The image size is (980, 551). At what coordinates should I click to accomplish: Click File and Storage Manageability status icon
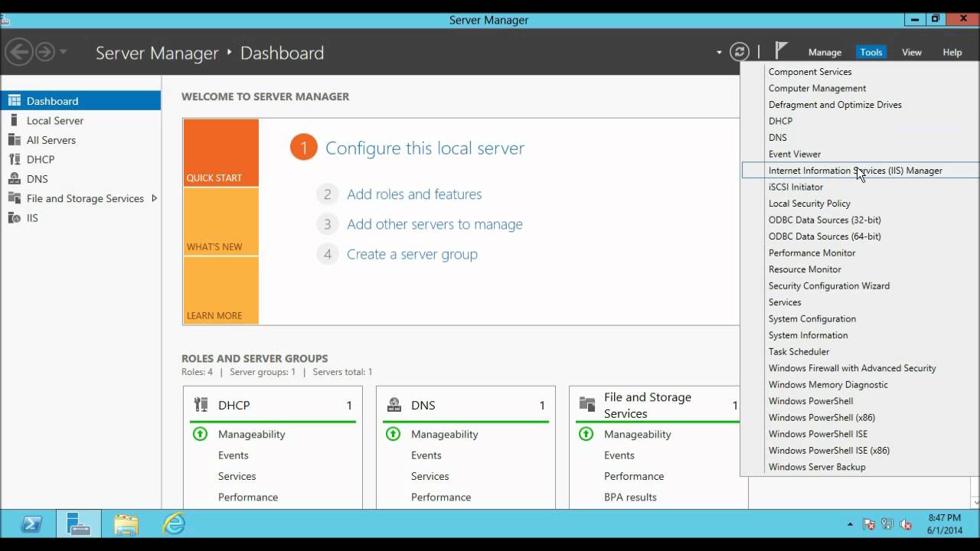(586, 434)
